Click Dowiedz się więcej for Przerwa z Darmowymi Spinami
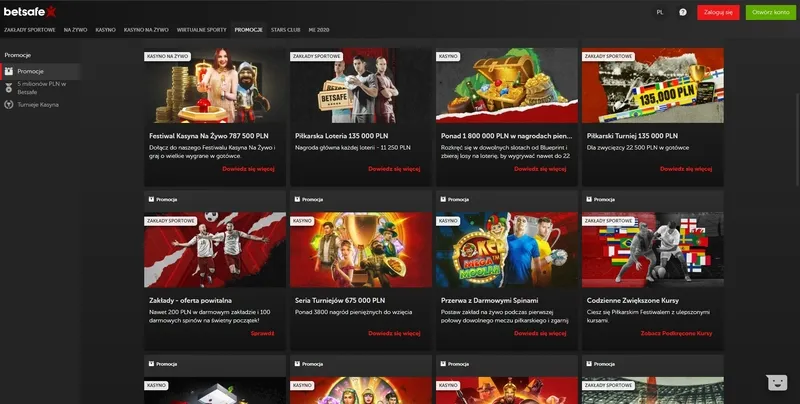This screenshot has height=404, width=800. pos(540,334)
